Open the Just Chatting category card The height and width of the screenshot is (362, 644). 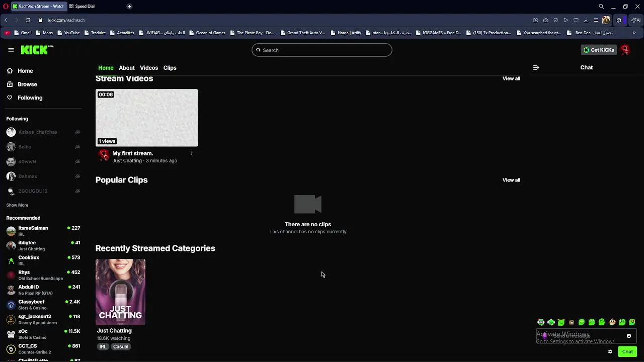point(120,292)
